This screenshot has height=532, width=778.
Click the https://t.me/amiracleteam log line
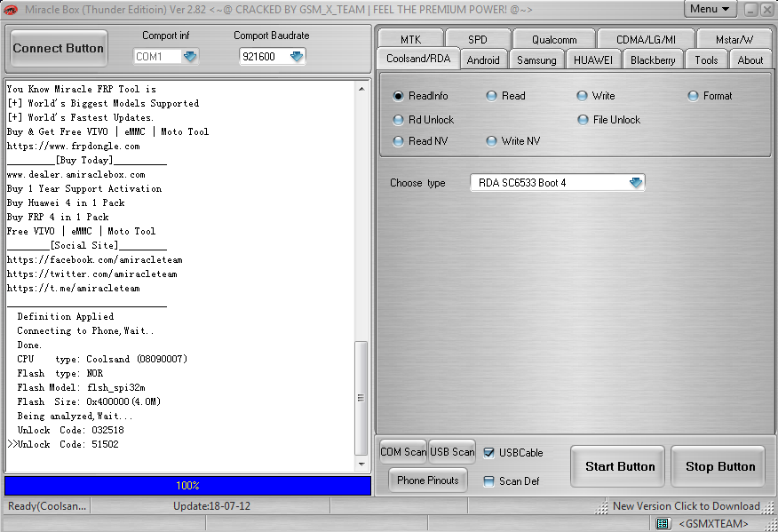(74, 288)
